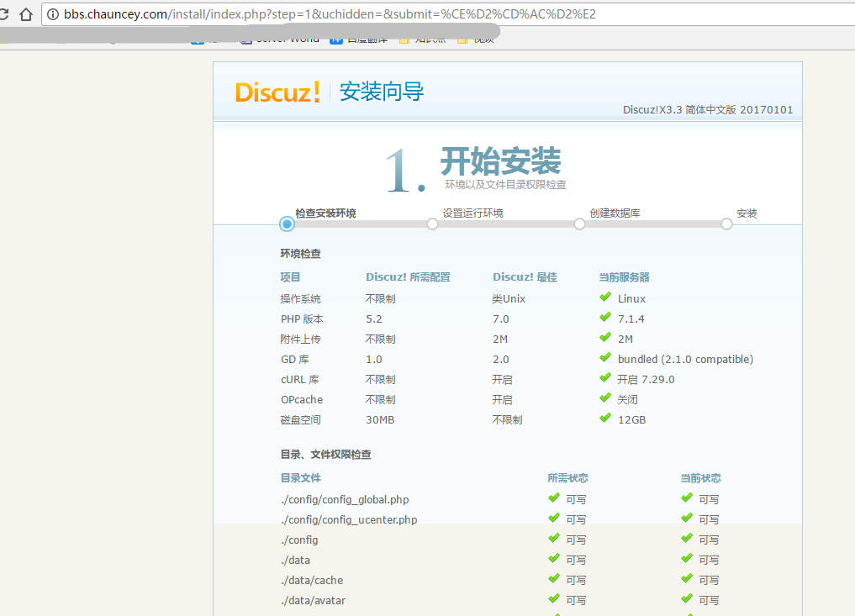Click the 操作系统 row label
This screenshot has height=616, width=855.
pos(300,298)
